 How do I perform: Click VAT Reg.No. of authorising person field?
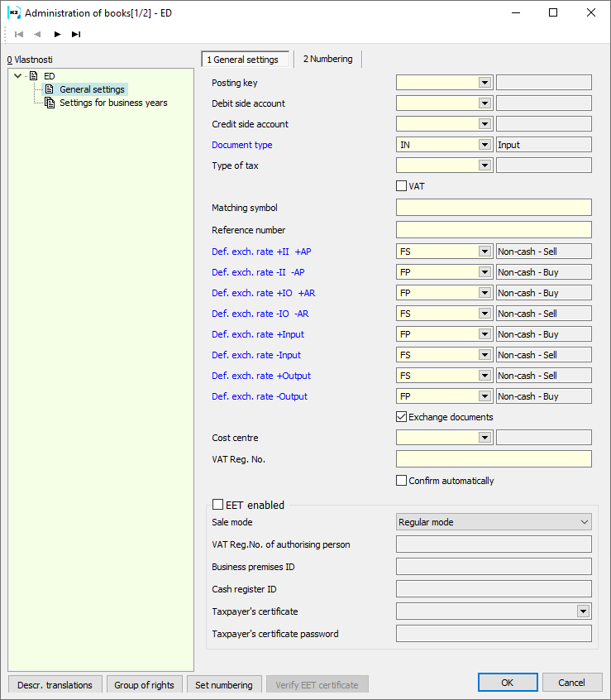[x=494, y=544]
